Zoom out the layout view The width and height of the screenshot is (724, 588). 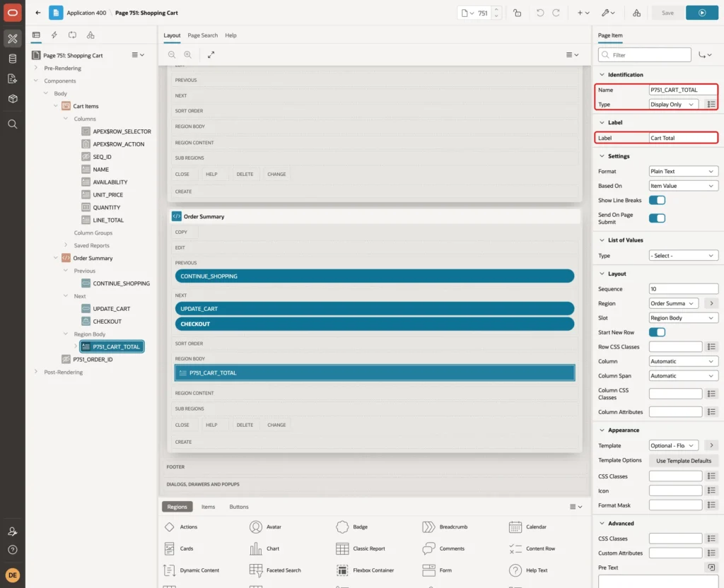pyautogui.click(x=172, y=55)
